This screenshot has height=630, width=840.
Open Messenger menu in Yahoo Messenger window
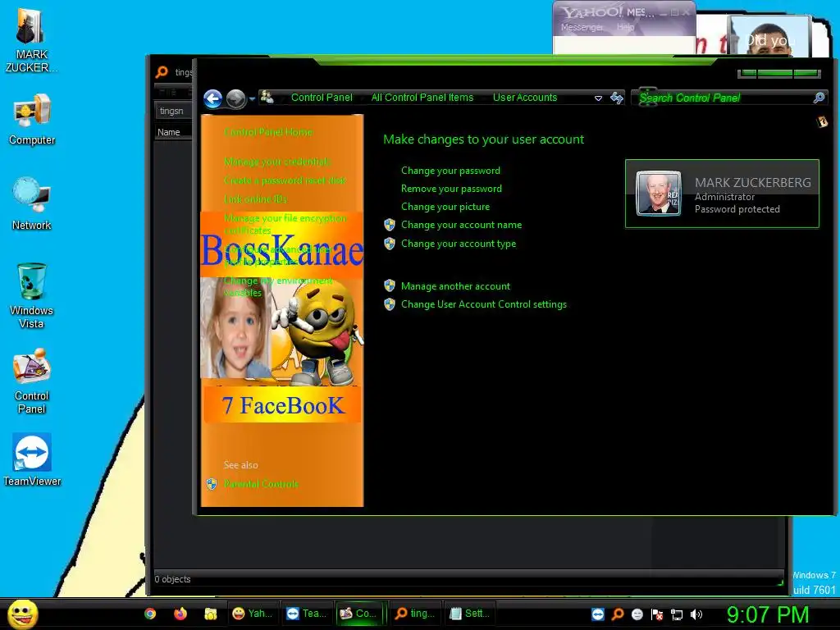tap(582, 27)
